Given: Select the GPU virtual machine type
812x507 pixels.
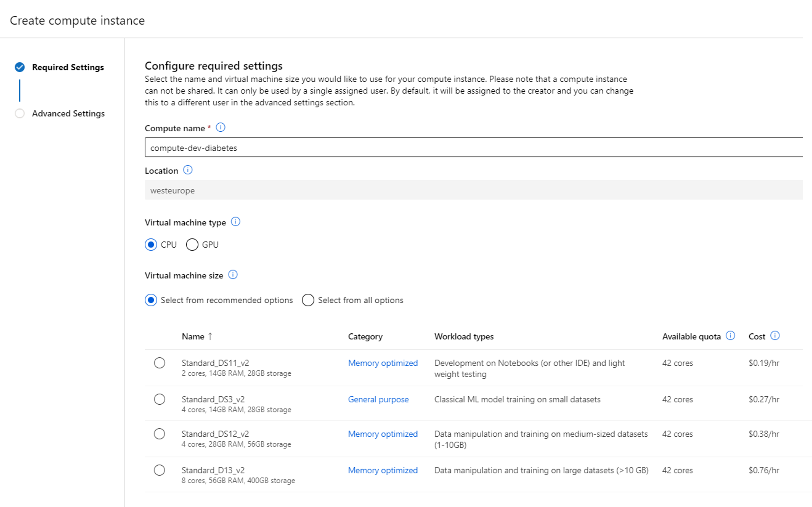Looking at the screenshot, I should coord(192,244).
